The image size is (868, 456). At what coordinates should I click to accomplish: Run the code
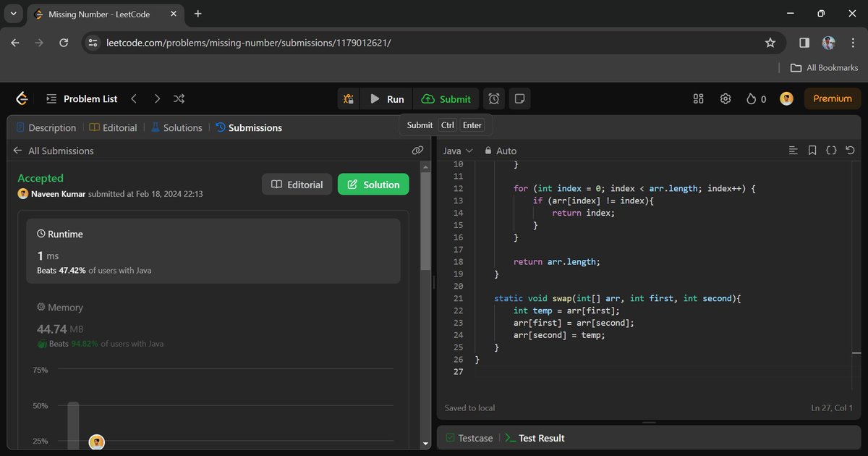[387, 99]
